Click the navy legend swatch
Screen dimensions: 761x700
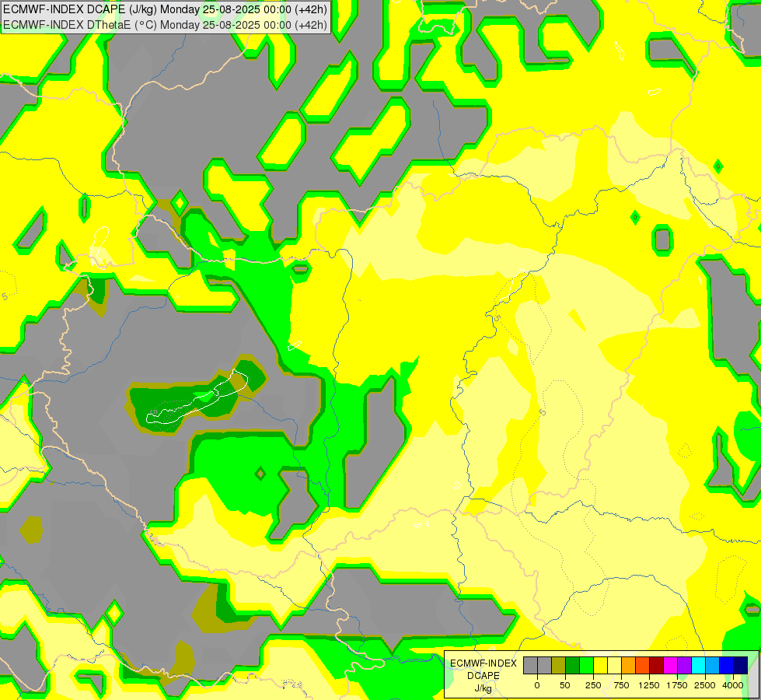tap(741, 665)
